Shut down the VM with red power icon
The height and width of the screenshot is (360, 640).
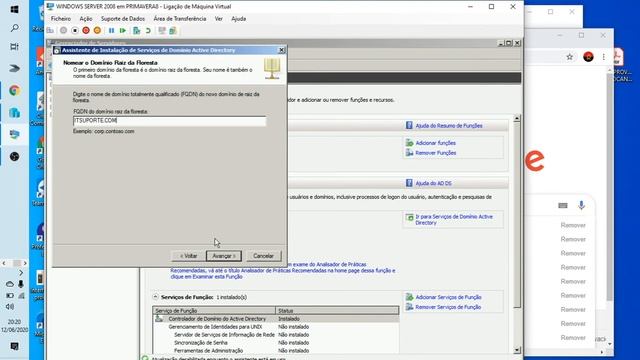click(x=86, y=31)
